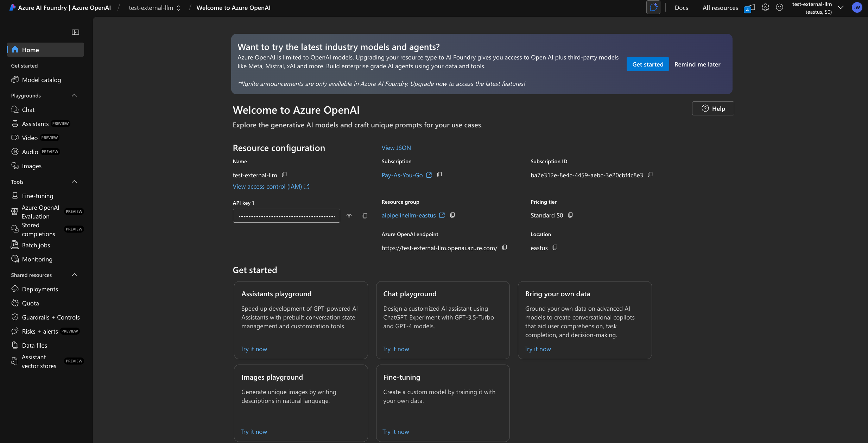This screenshot has width=868, height=443.
Task: Reveal the hidden API key 1
Action: 349,215
